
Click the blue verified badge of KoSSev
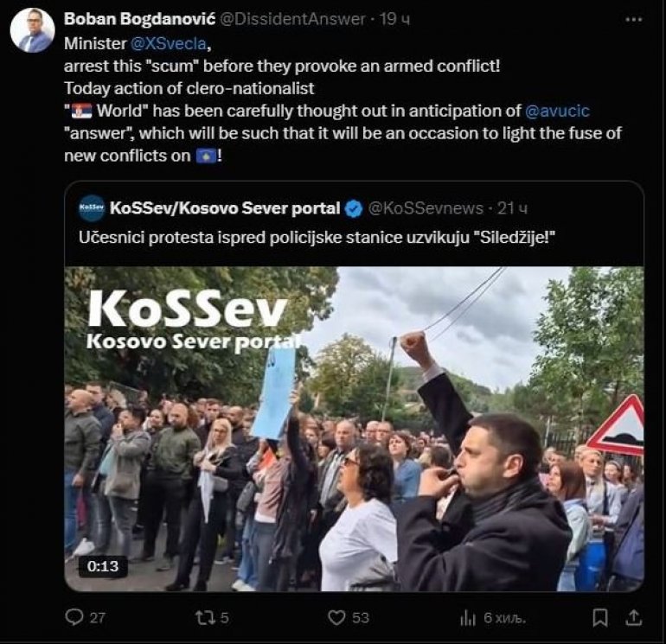(x=354, y=208)
